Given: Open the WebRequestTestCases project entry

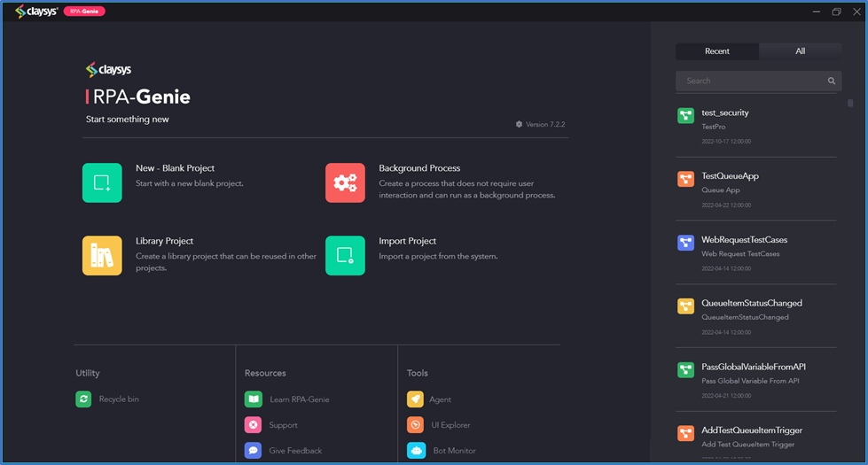Looking at the screenshot, I should point(756,253).
